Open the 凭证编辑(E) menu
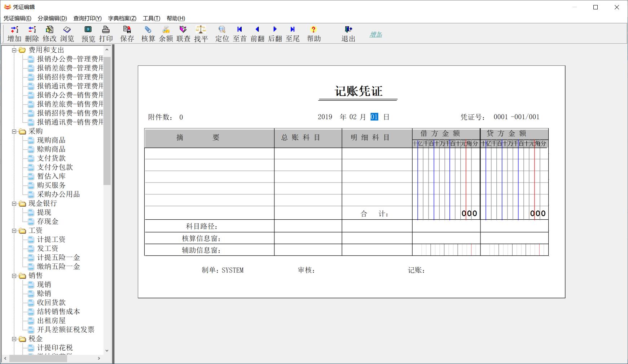This screenshot has height=364, width=628. [x=17, y=18]
